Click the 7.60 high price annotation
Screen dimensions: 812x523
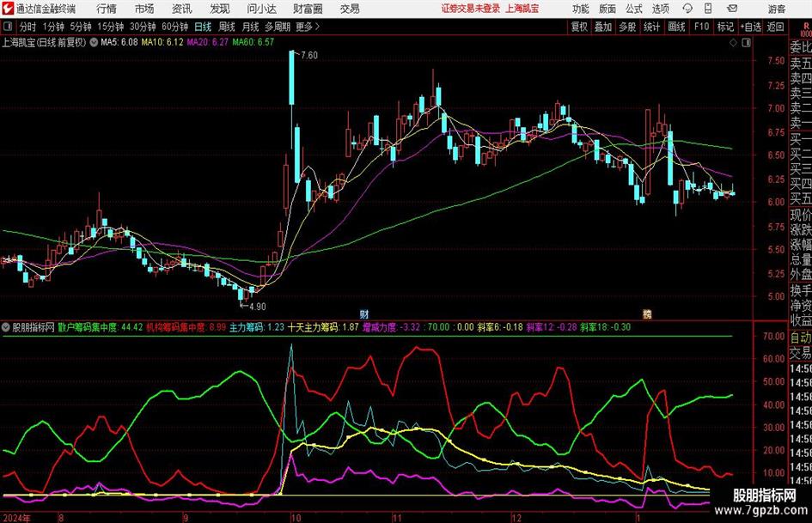pos(308,55)
